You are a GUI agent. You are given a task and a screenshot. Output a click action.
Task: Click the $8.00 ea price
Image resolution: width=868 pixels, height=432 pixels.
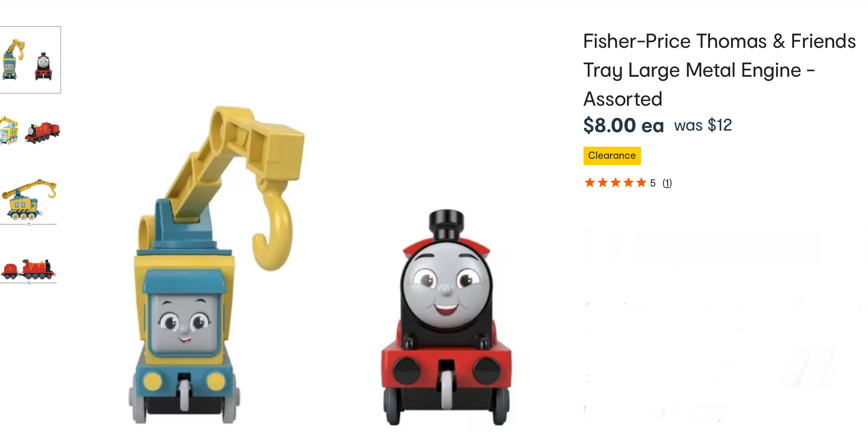pos(623,125)
